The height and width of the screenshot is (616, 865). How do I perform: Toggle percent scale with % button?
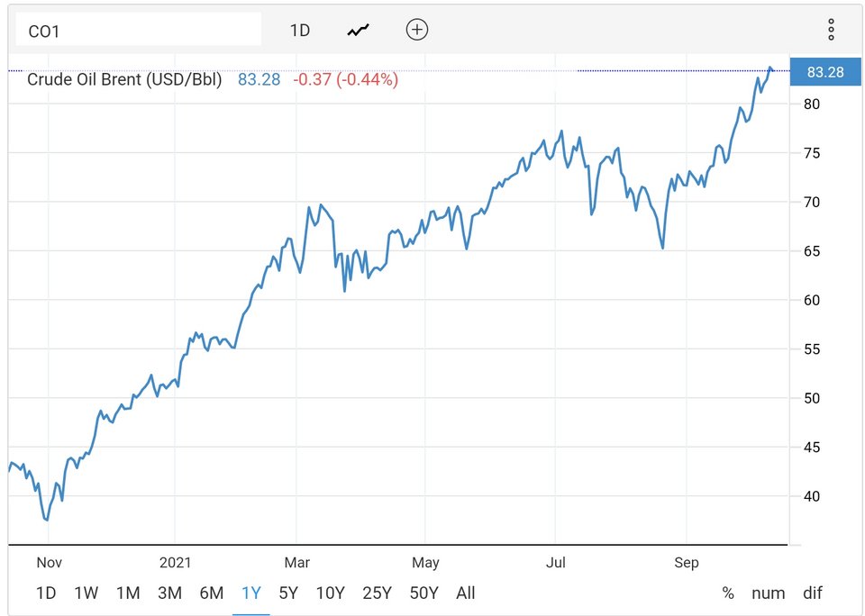click(x=728, y=593)
